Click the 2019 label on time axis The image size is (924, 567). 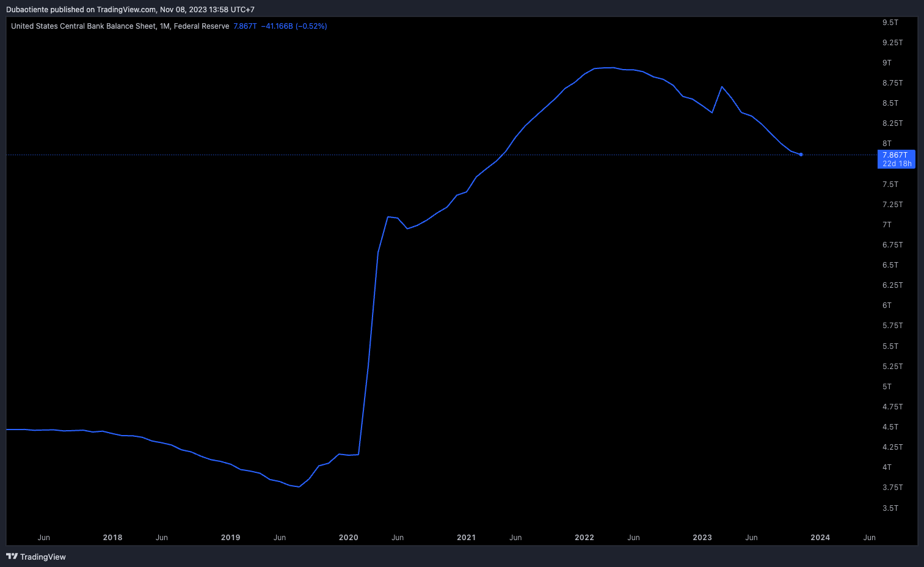pyautogui.click(x=230, y=538)
